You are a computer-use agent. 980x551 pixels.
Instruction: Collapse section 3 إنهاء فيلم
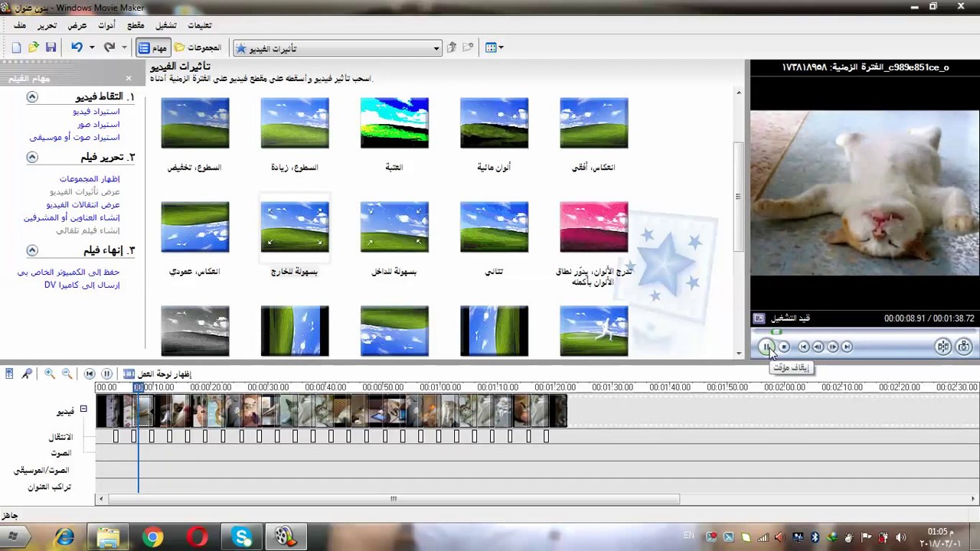[x=32, y=250]
